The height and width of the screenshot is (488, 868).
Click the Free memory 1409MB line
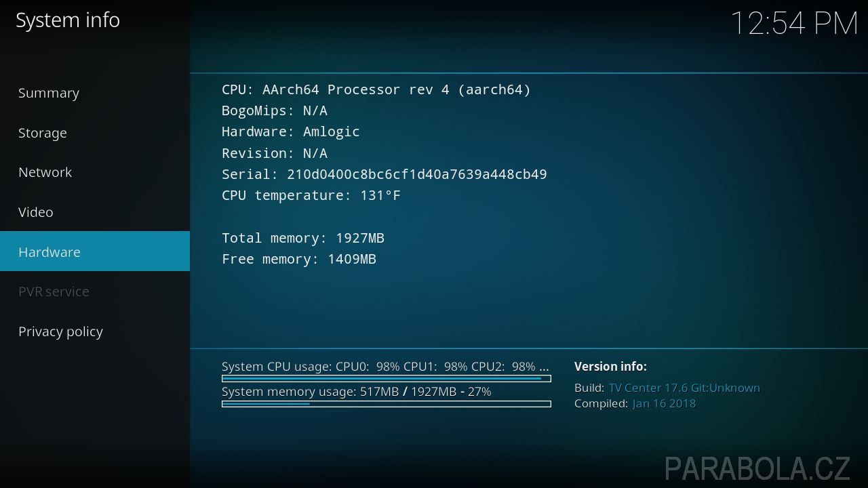tap(299, 259)
